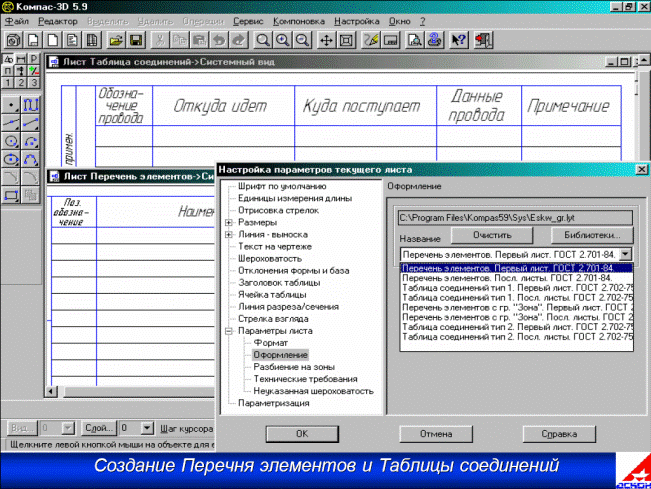Confirm the dialog with OK
The height and width of the screenshot is (489, 651).
click(302, 434)
